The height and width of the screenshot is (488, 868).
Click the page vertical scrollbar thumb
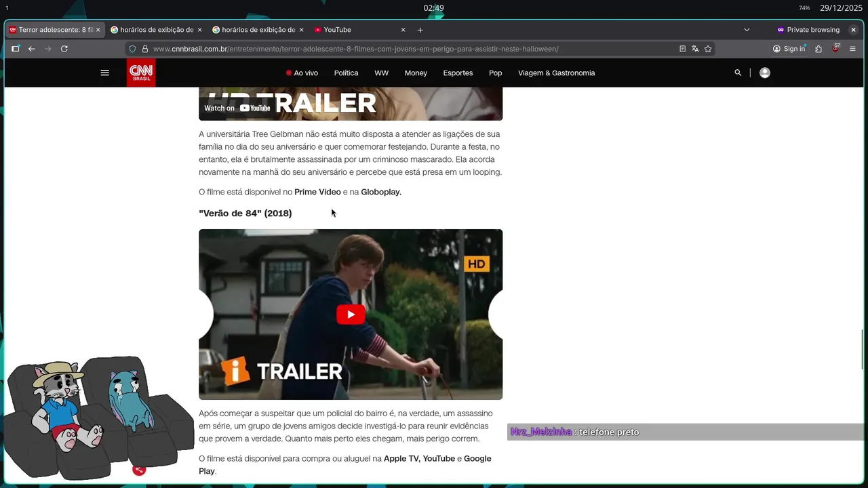863,350
